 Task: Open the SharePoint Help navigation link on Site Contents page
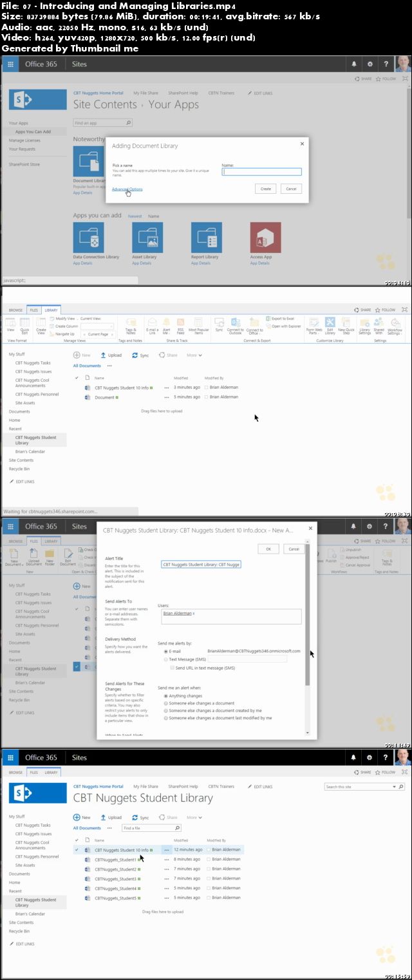click(x=183, y=93)
